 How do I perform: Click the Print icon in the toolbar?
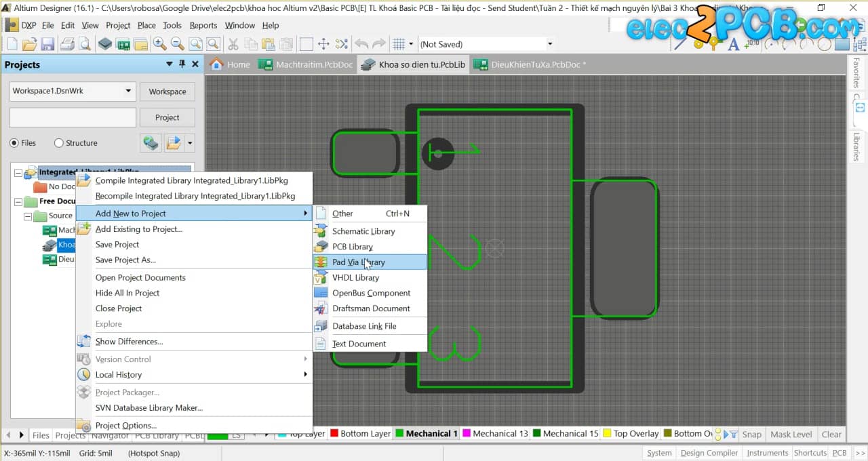(67, 44)
